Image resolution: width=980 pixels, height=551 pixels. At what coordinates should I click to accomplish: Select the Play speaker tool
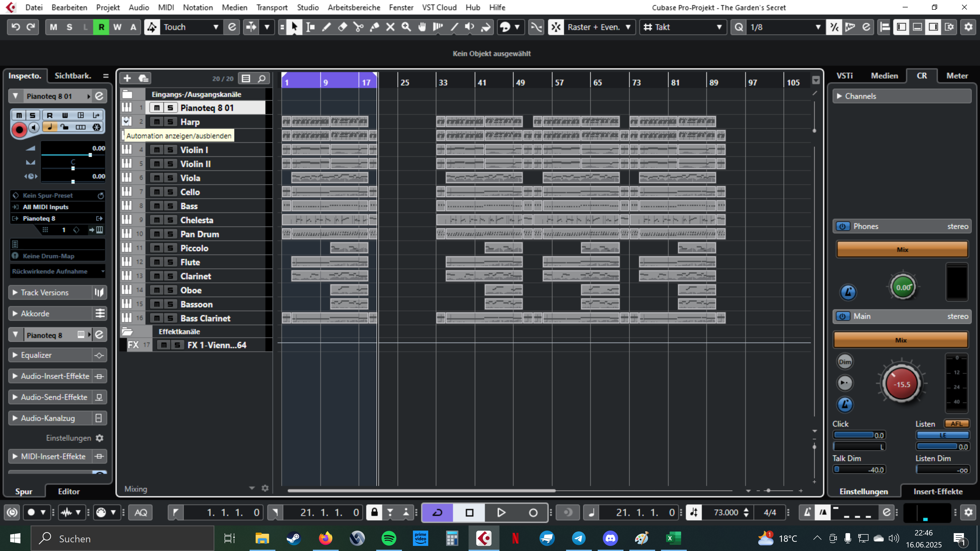click(x=470, y=27)
